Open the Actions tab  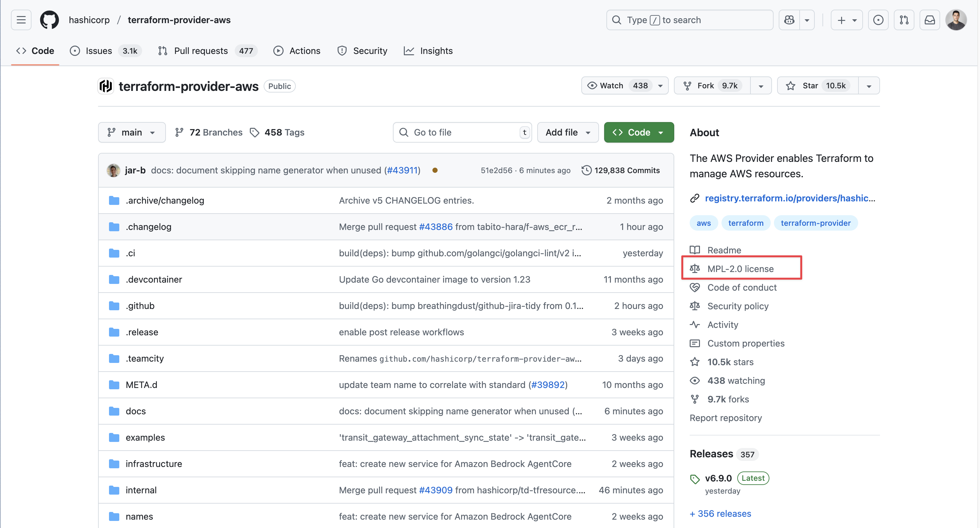305,50
